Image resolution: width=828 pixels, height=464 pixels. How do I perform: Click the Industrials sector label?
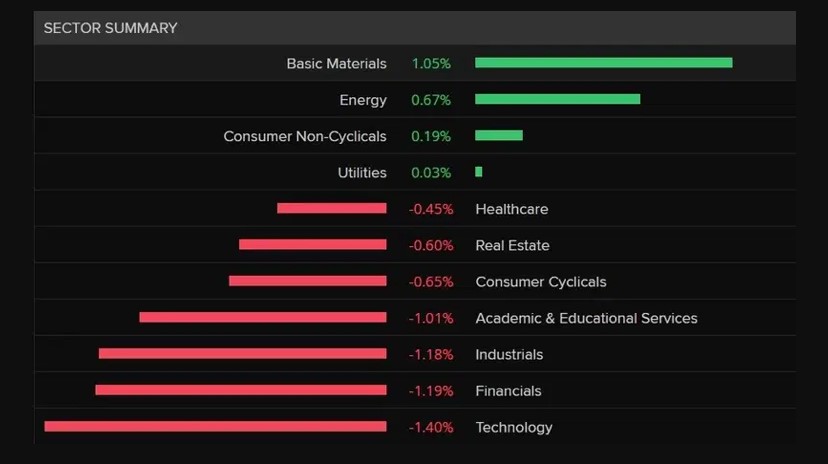coord(509,354)
